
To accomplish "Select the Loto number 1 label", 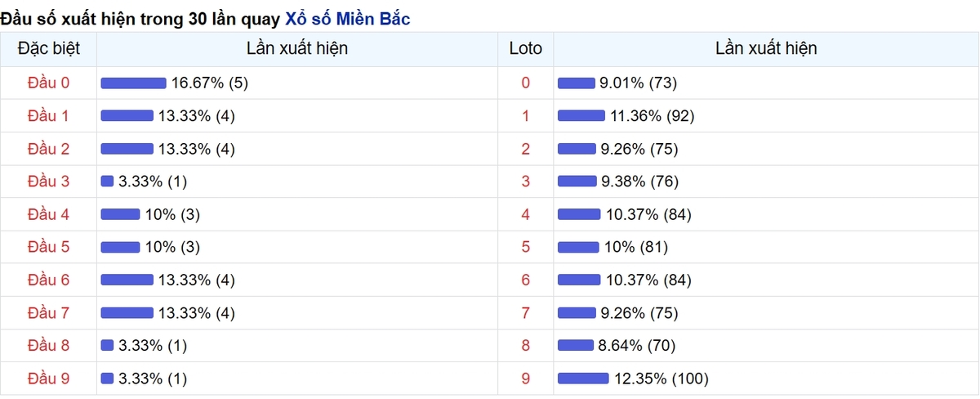I will [x=525, y=116].
